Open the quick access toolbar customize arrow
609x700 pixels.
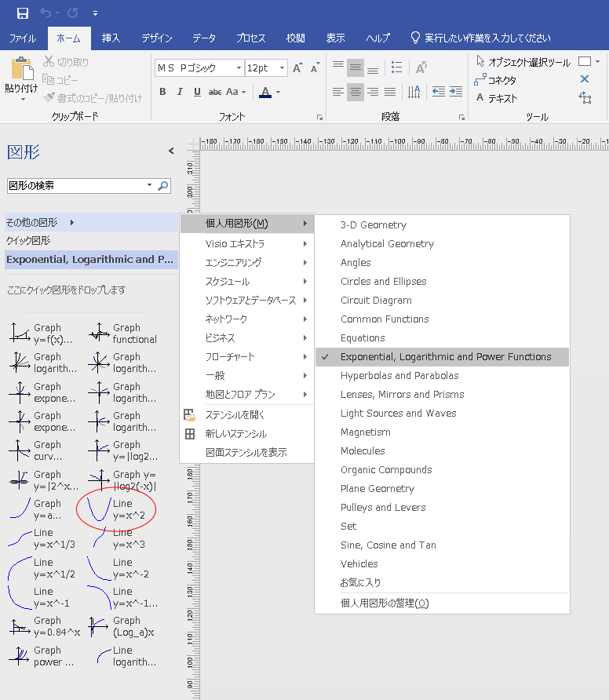[95, 13]
